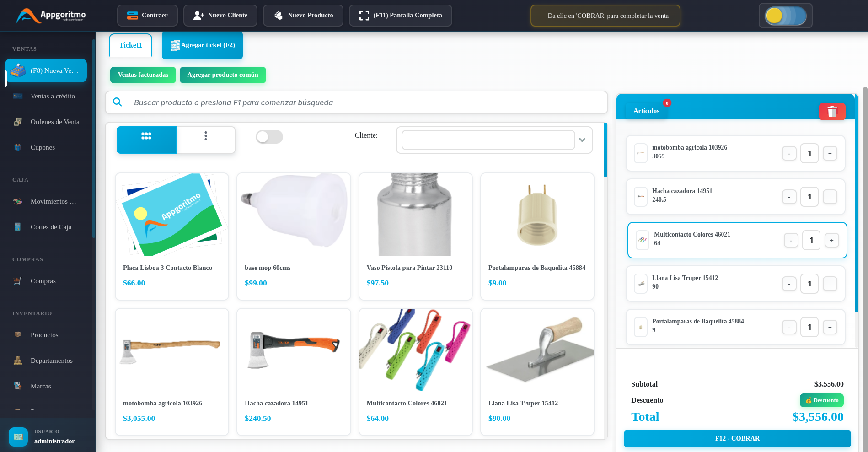Open Cortes de Caja in sidebar

[x=51, y=227]
